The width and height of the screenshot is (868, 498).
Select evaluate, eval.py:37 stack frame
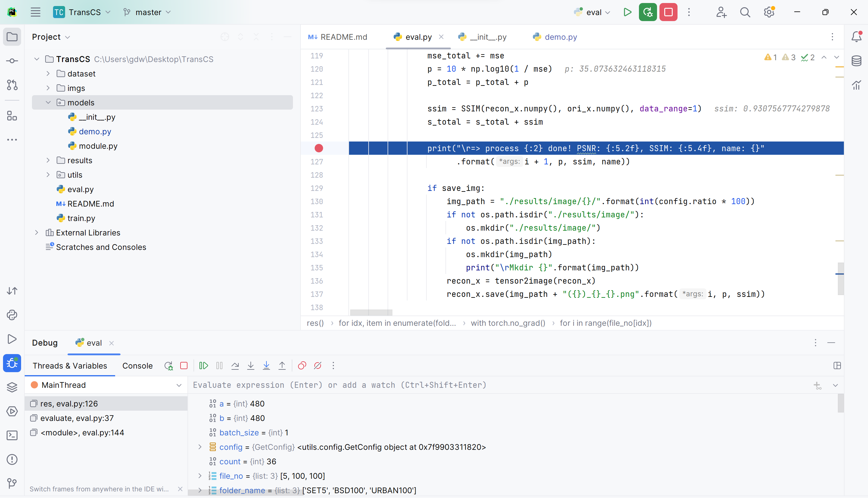pos(106,418)
